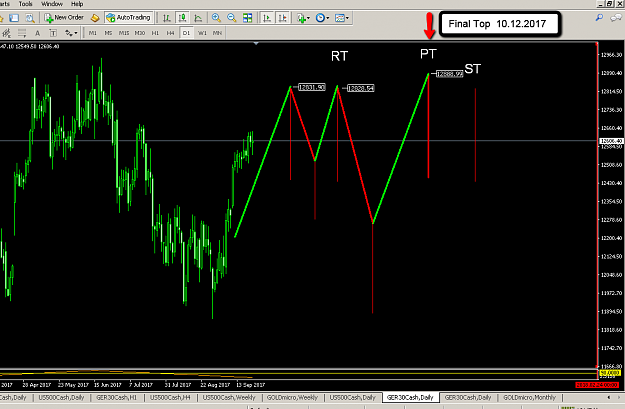Click the active D1 timeframe button
625x409 pixels.
click(186, 33)
